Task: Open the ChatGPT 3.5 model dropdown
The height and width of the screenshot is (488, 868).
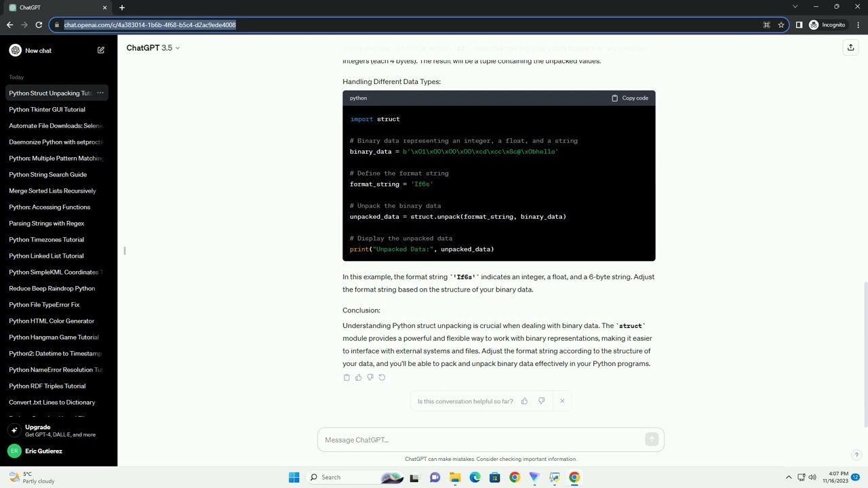Action: [x=153, y=48]
